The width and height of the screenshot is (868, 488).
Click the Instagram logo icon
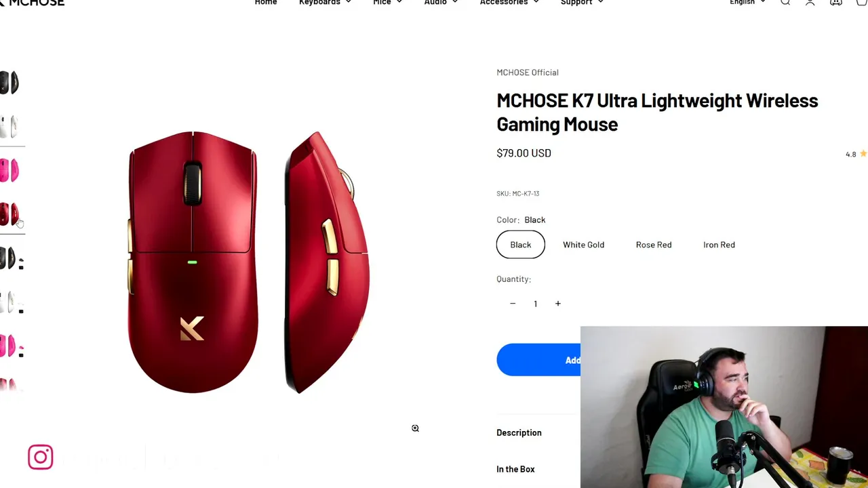click(41, 457)
